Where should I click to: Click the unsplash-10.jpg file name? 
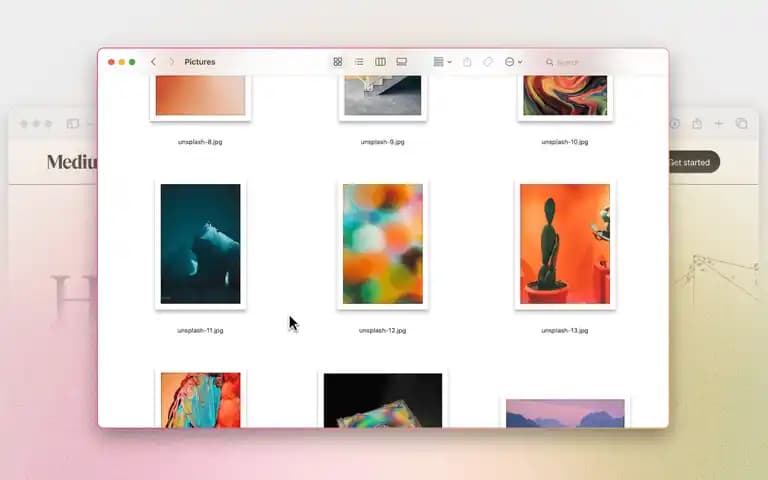(565, 142)
